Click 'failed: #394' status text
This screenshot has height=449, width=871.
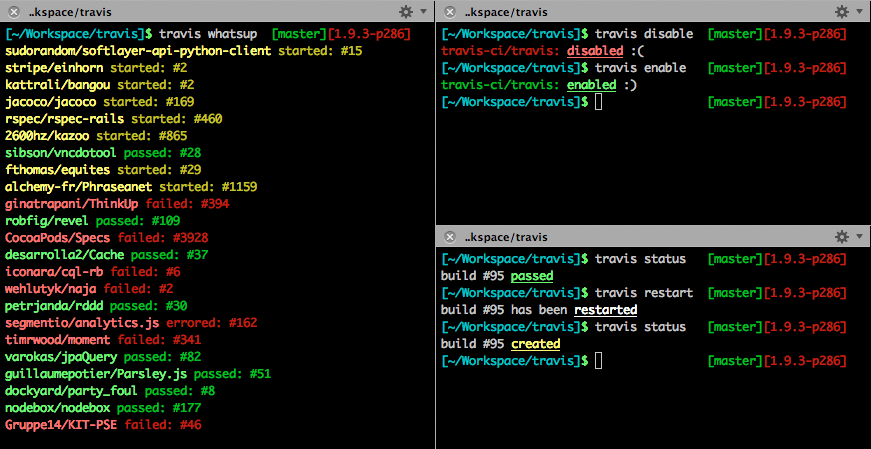pyautogui.click(x=187, y=204)
